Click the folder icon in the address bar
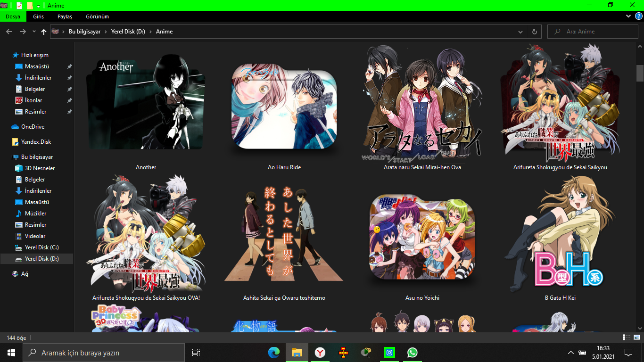 click(56, 32)
